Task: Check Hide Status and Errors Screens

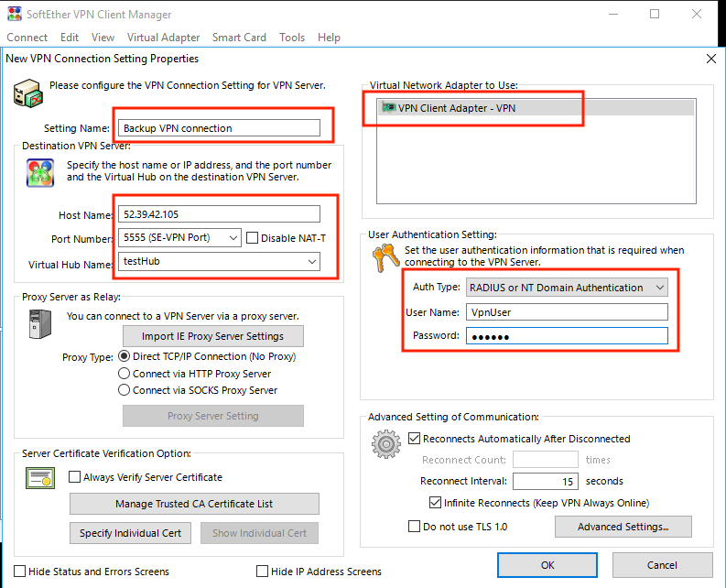Action: [x=20, y=571]
